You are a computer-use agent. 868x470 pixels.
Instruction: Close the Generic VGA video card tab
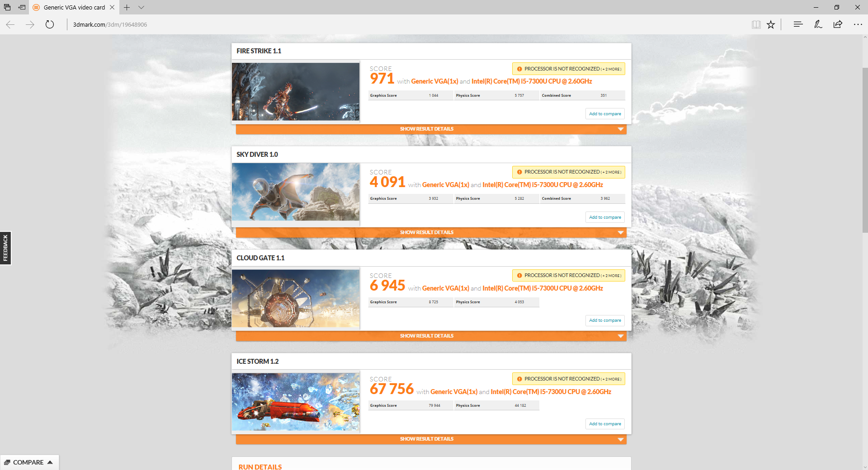[x=112, y=7]
